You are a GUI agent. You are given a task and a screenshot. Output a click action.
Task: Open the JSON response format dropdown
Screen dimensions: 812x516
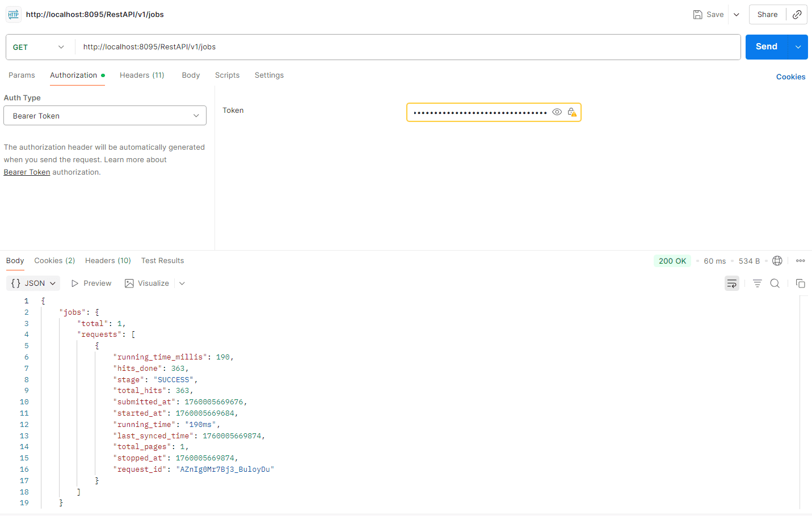pos(33,283)
